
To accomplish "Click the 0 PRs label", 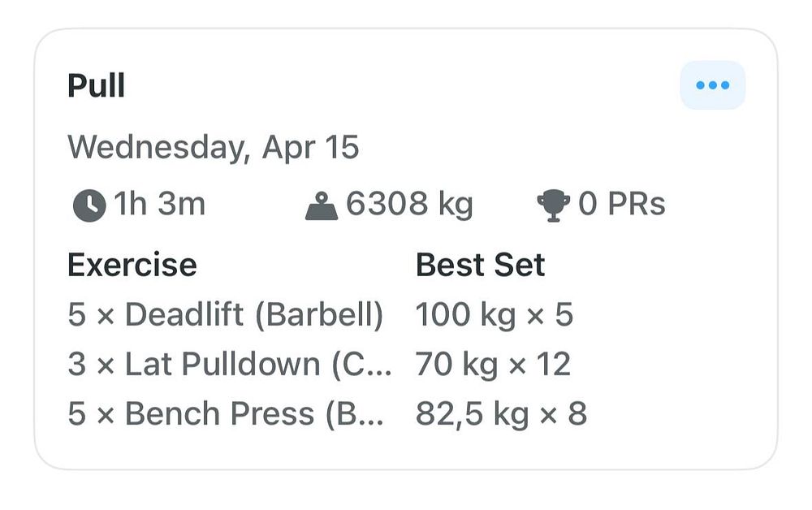I will click(621, 204).
